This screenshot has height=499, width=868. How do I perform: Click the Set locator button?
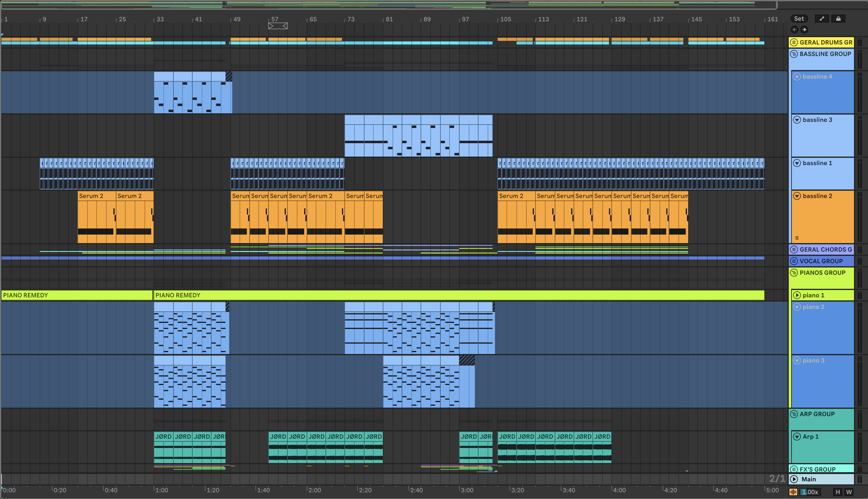[x=799, y=19]
